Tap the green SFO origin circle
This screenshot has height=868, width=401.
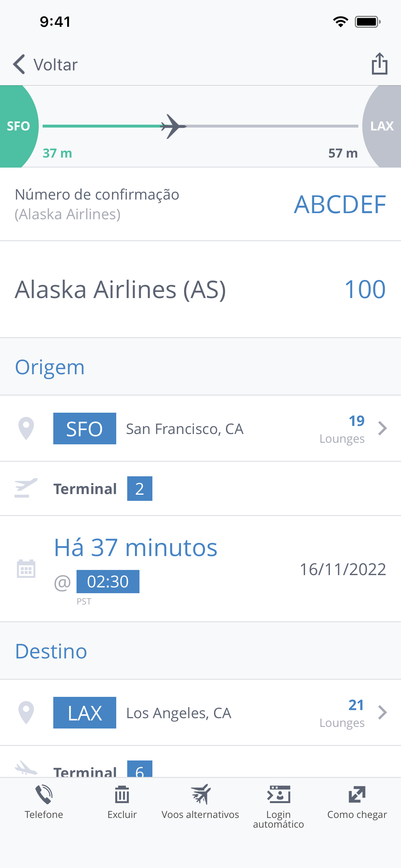(x=19, y=126)
